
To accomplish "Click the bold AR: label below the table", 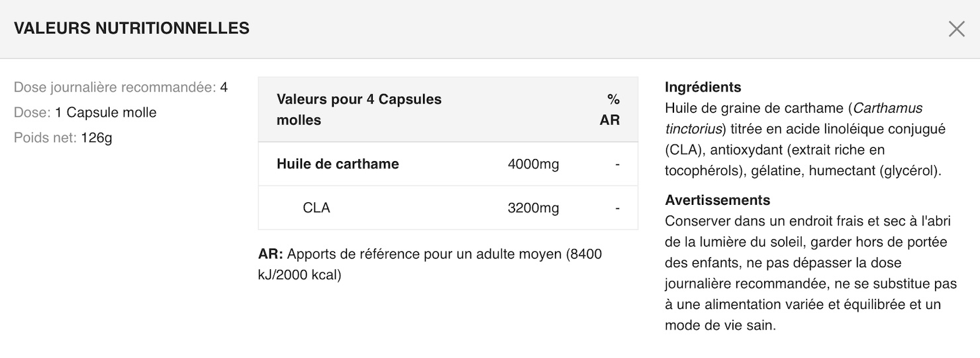I will point(270,255).
